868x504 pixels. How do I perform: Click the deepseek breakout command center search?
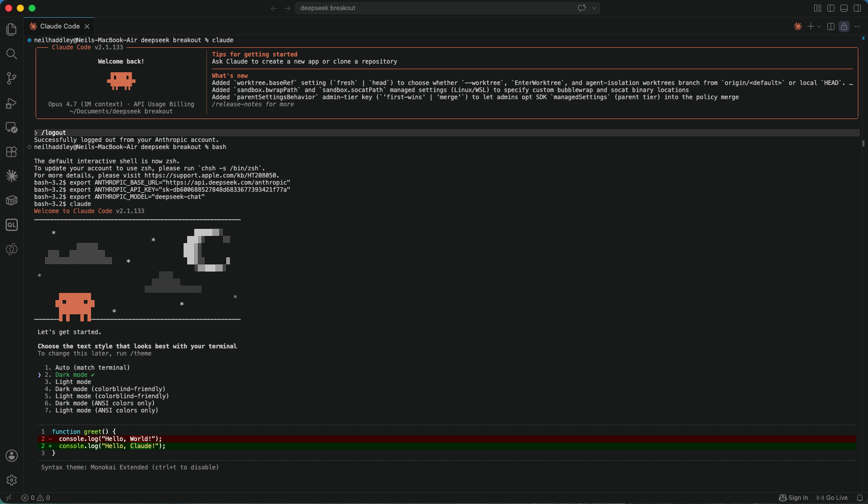[435, 8]
